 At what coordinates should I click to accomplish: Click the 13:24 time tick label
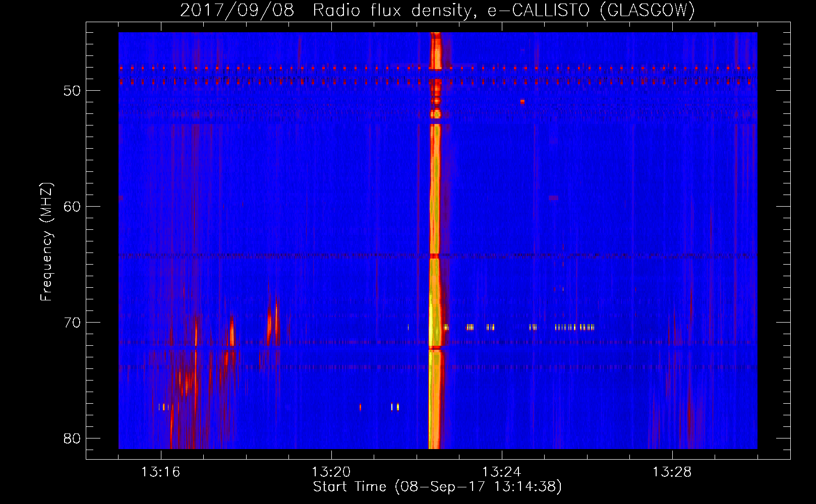point(502,472)
